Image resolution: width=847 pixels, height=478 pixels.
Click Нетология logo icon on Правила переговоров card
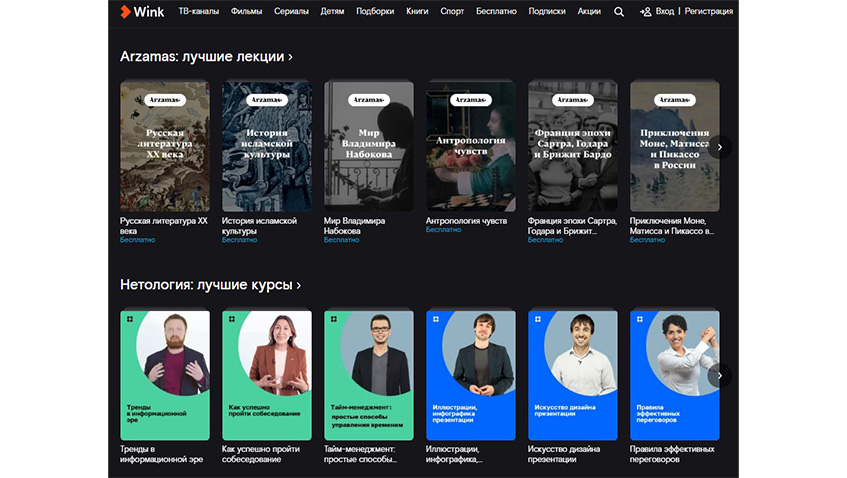(x=640, y=319)
